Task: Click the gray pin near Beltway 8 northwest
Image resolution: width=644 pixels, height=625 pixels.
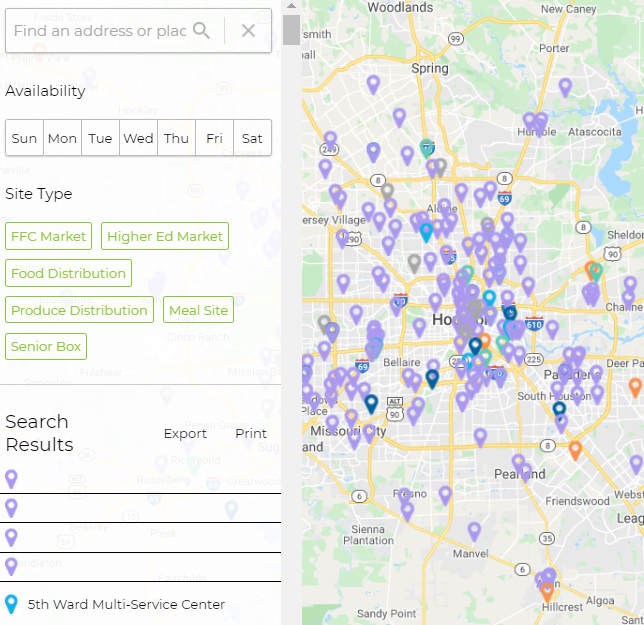Action: point(387,192)
